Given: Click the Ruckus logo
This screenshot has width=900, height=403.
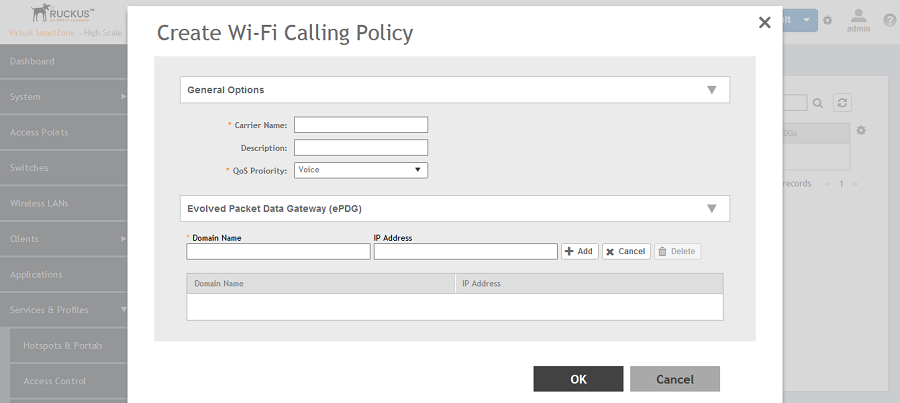Looking at the screenshot, I should pyautogui.click(x=63, y=14).
